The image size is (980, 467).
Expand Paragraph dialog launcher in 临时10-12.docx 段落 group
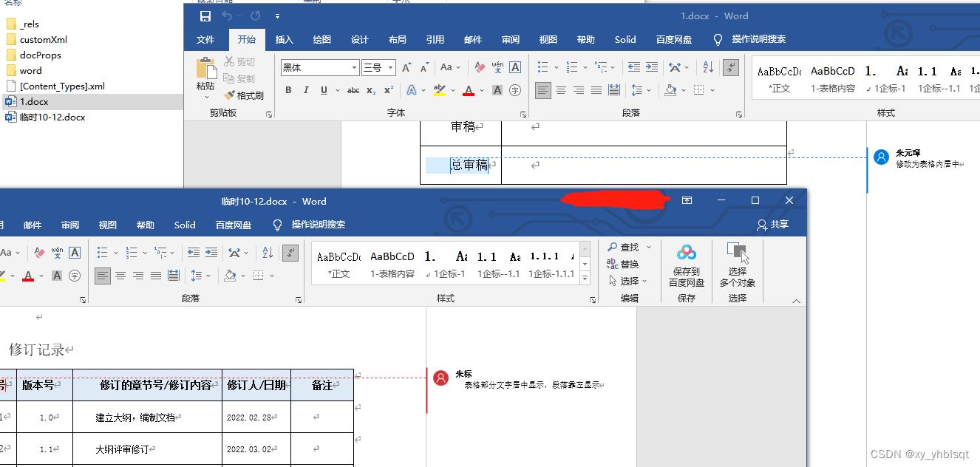299,299
